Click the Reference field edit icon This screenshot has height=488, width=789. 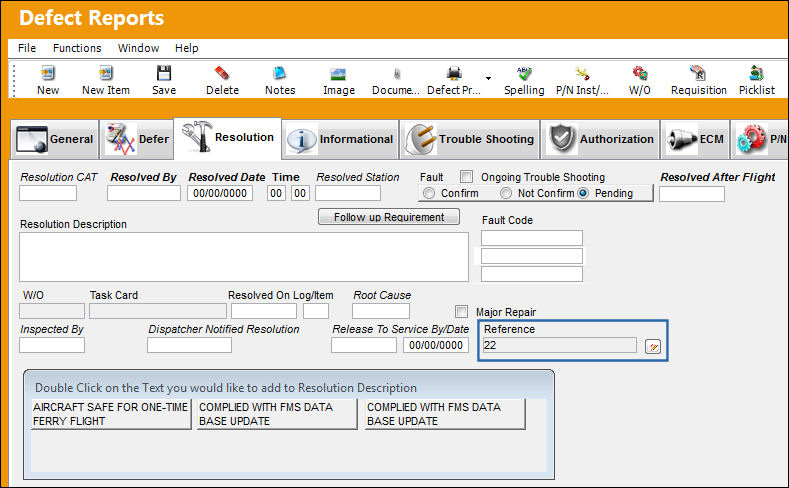(x=653, y=346)
